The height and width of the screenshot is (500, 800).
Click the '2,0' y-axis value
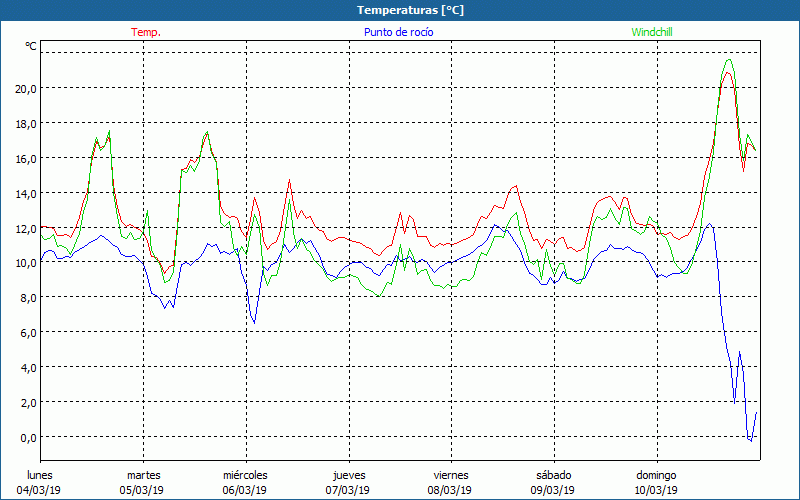(29, 403)
